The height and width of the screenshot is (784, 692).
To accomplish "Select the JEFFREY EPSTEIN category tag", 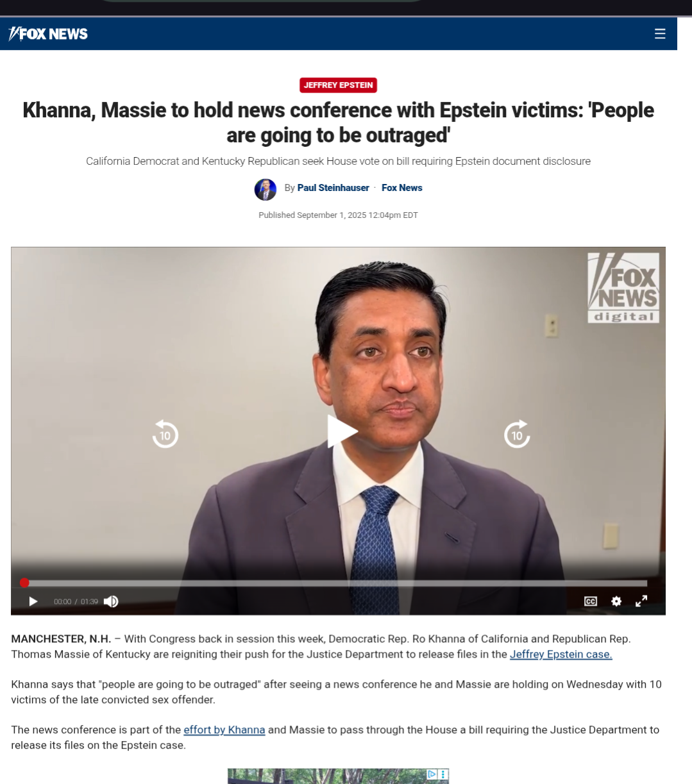I will coord(338,85).
